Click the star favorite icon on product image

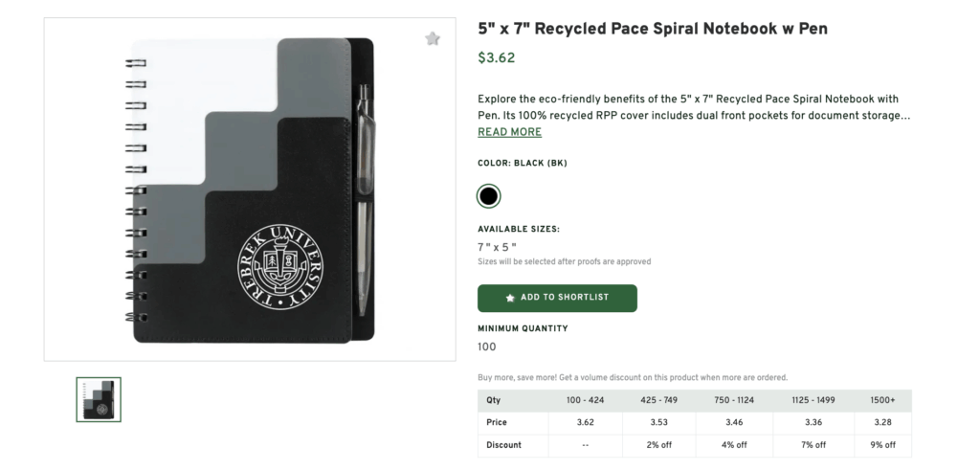pos(433,38)
